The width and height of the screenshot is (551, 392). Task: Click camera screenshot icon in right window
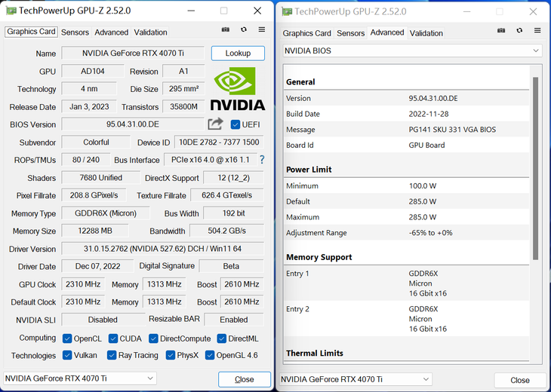click(501, 31)
